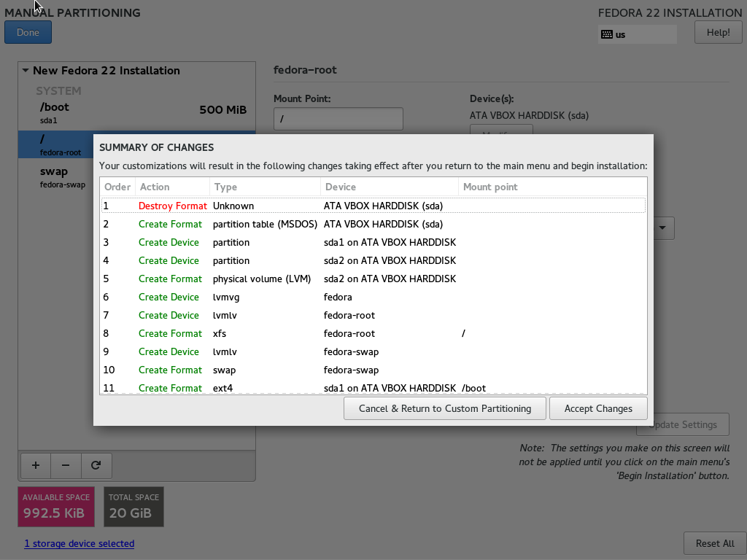Screen dimensions: 747x560
Task: Click the Mount Point text field
Action: coord(338,119)
